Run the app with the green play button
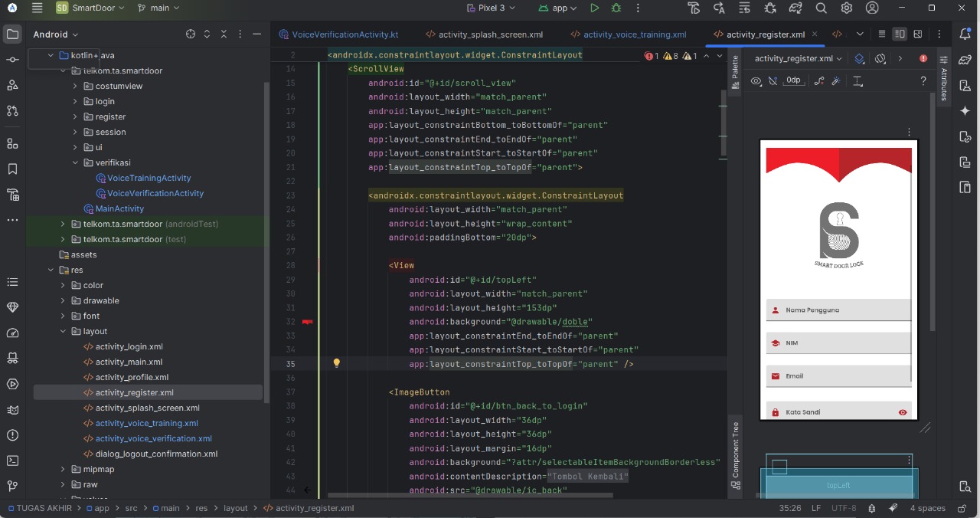This screenshot has height=518, width=980. pyautogui.click(x=595, y=8)
